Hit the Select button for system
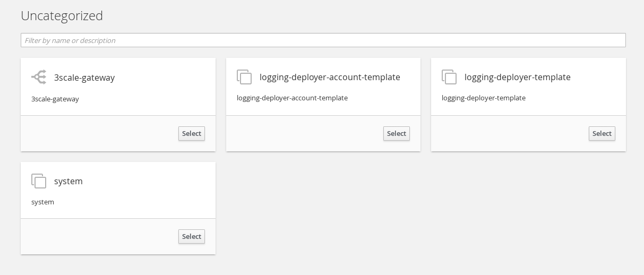 point(191,237)
